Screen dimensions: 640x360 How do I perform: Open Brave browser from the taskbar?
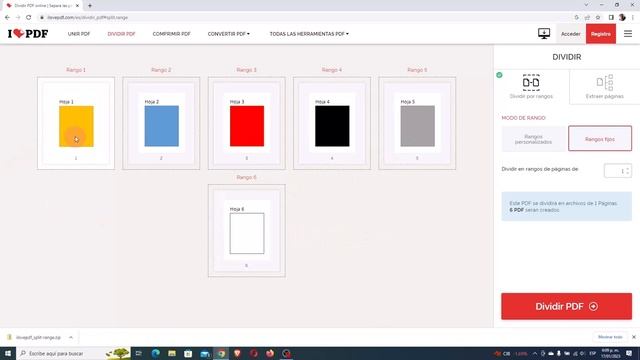238,353
